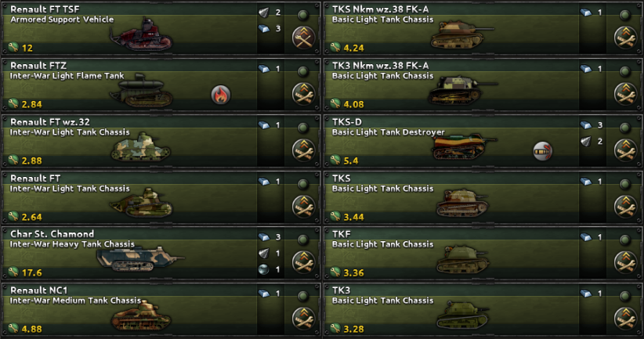Click the upgrade icon for Char St. Chamond
Screen dimensions: 644x339
click(303, 262)
